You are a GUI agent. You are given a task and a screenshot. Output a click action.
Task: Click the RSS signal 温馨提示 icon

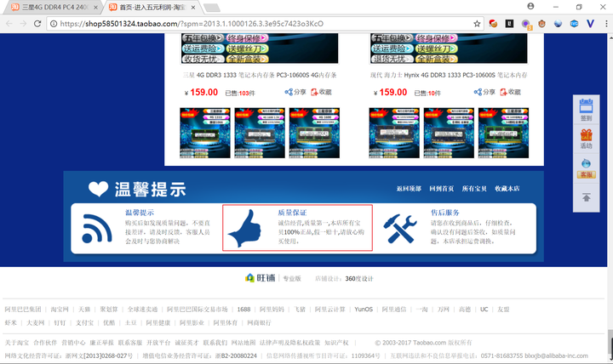(x=97, y=229)
